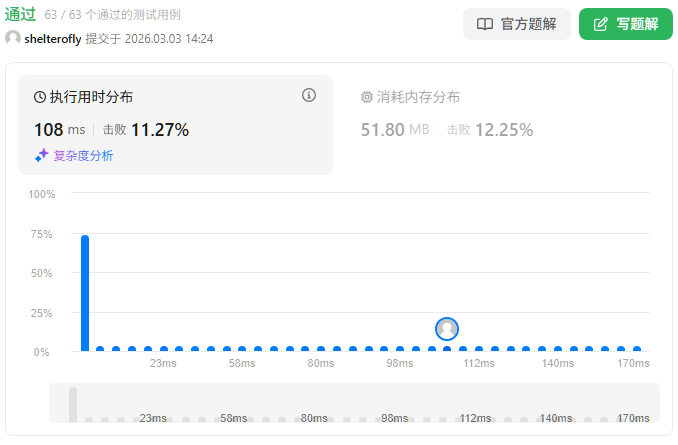Click the tallest blue bar in the chart
Image resolution: width=678 pixels, height=445 pixels.
pos(85,293)
